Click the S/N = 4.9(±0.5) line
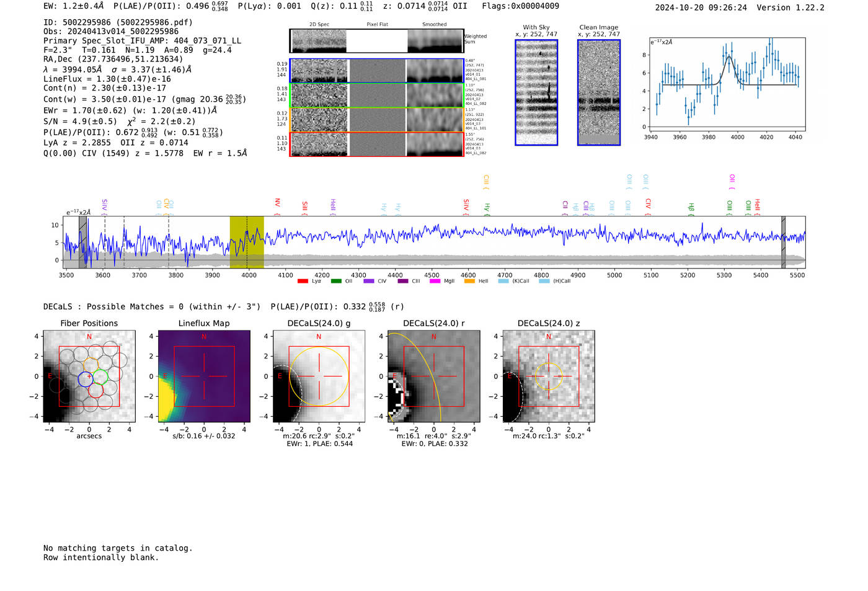This screenshot has width=868, height=591. (80, 122)
